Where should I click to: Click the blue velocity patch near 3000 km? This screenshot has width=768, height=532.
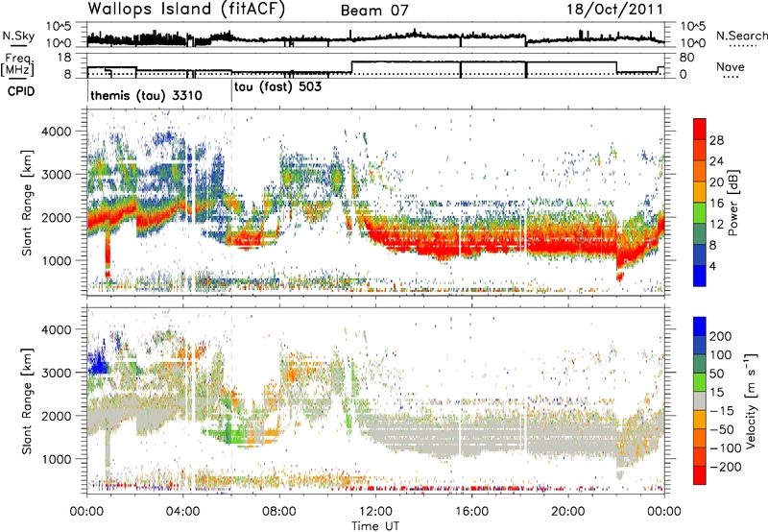(x=99, y=363)
